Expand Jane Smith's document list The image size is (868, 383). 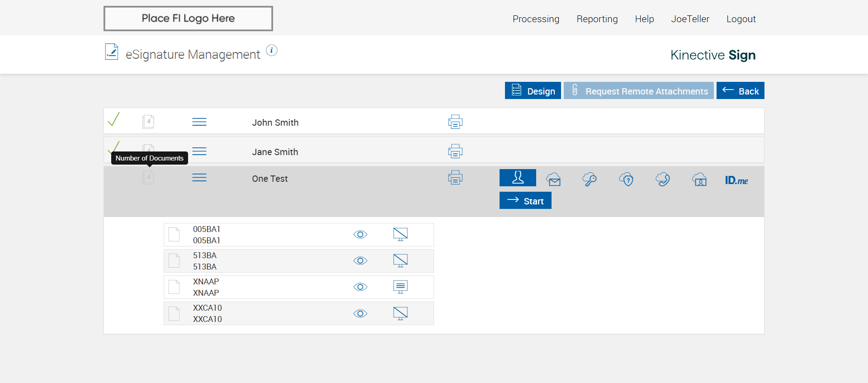[199, 151]
